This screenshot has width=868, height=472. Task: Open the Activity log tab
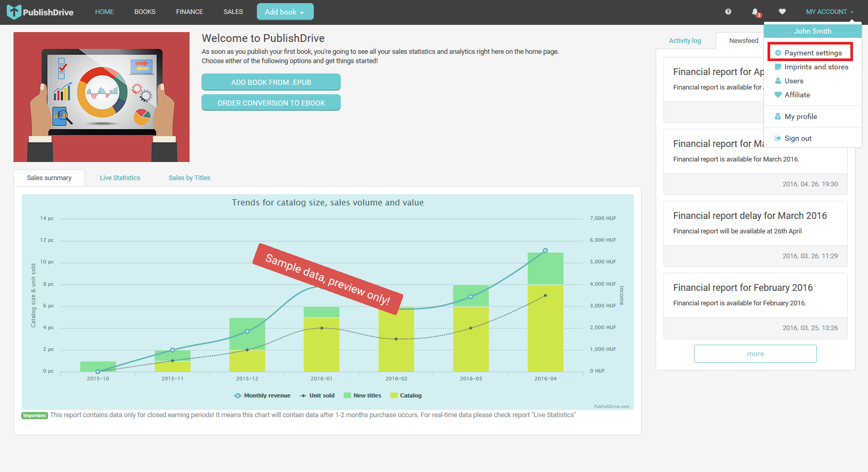click(685, 41)
